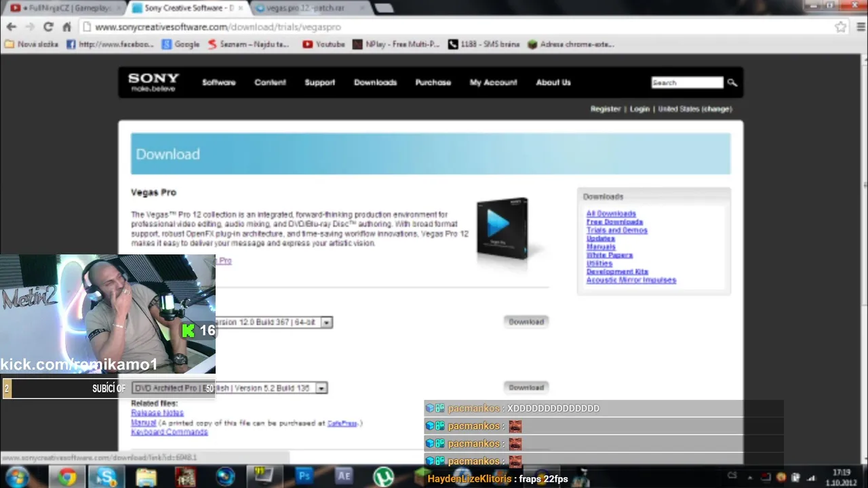Open the My Account menu
868x488 pixels.
click(493, 83)
